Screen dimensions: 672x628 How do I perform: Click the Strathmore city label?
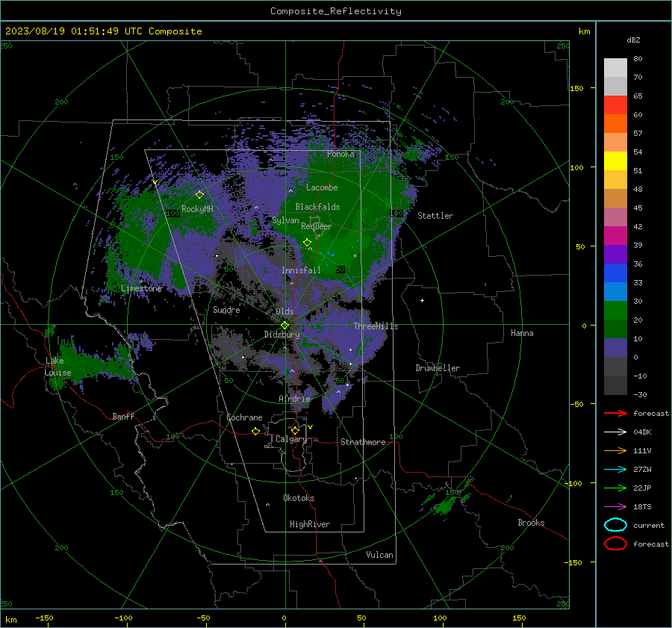coord(363,442)
